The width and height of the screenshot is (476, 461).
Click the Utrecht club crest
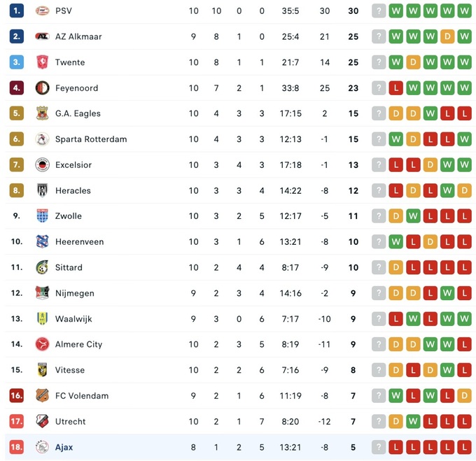point(42,422)
